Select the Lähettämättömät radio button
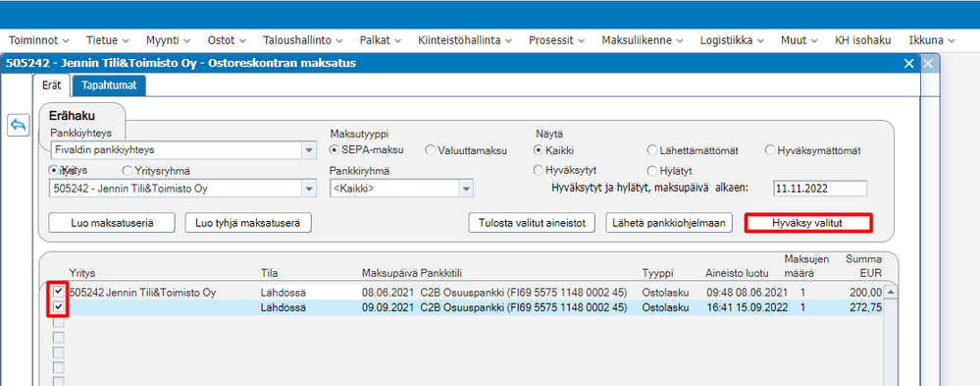 pyautogui.click(x=652, y=150)
